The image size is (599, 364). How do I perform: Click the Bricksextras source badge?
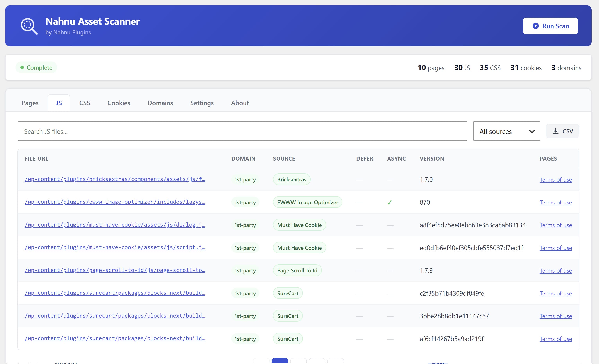tap(292, 179)
